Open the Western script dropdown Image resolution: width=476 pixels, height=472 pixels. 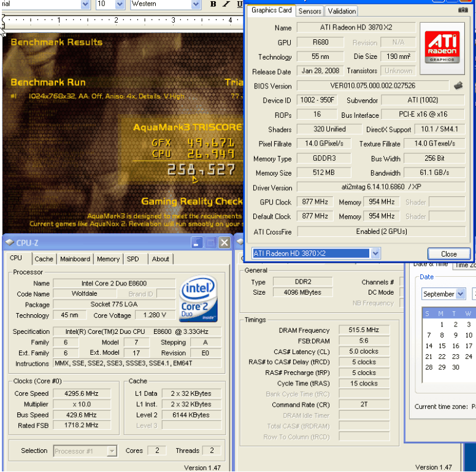[x=196, y=4]
